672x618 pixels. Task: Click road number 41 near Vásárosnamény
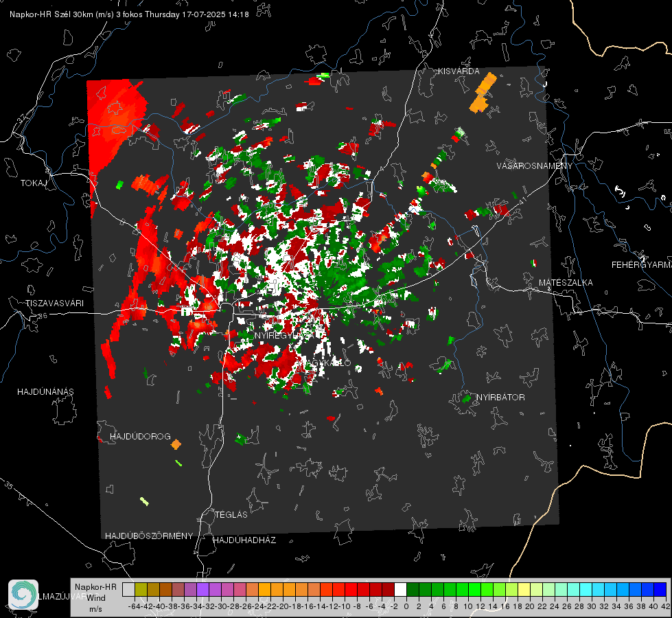click(x=522, y=201)
